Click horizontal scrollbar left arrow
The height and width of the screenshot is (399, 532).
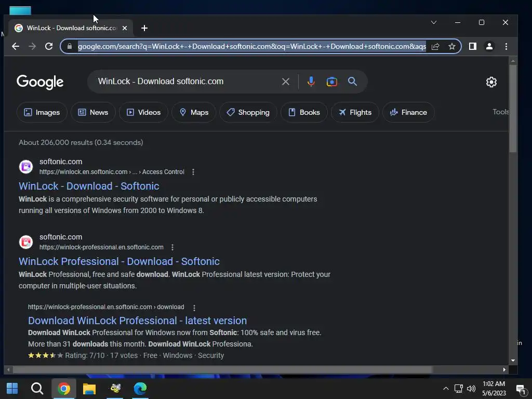pos(8,370)
